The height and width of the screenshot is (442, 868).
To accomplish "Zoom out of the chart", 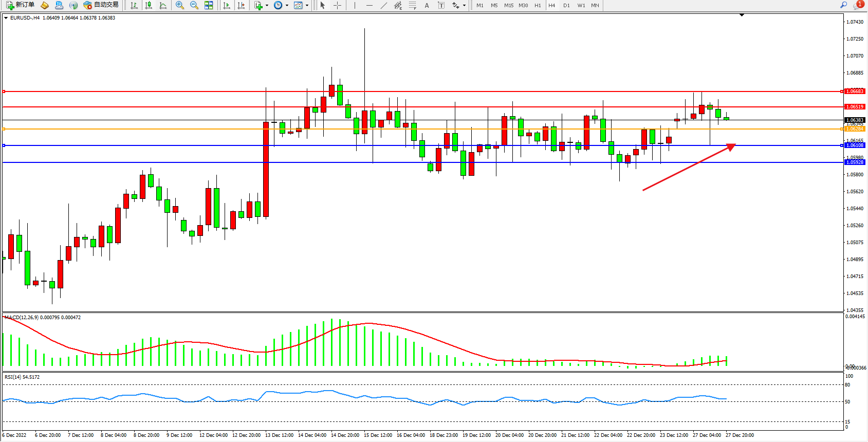I will tap(194, 5).
